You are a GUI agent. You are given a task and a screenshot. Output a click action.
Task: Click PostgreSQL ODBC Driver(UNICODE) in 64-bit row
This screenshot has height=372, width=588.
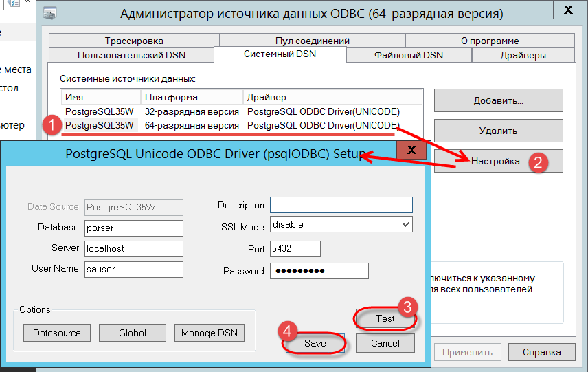[x=324, y=125]
